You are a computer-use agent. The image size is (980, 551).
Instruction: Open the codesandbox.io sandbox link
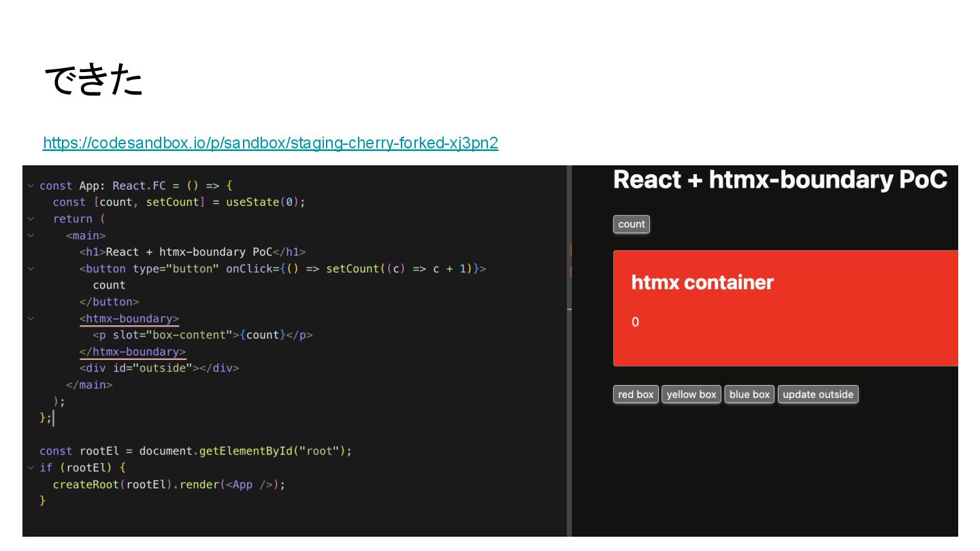tap(270, 143)
